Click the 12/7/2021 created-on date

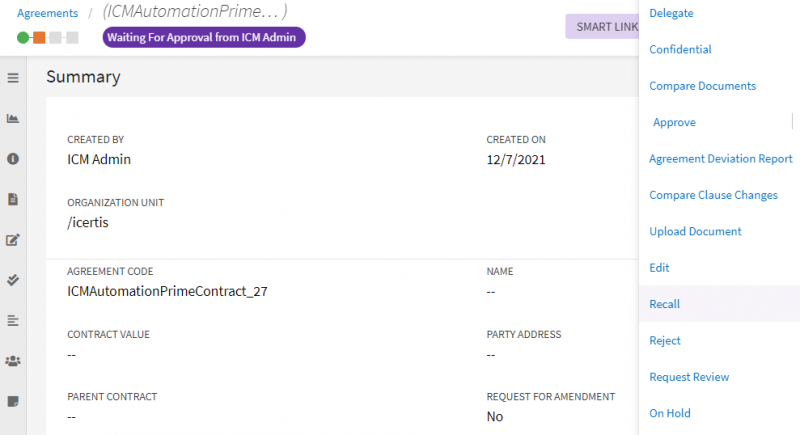point(516,160)
